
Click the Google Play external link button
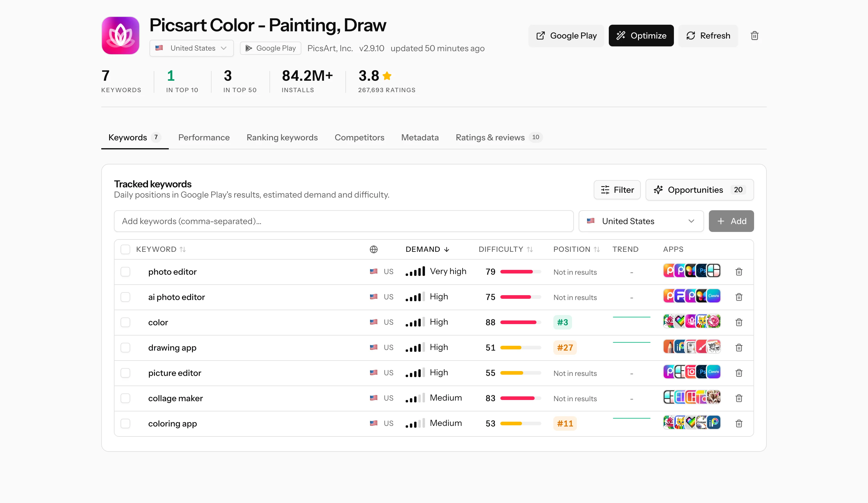[566, 36]
